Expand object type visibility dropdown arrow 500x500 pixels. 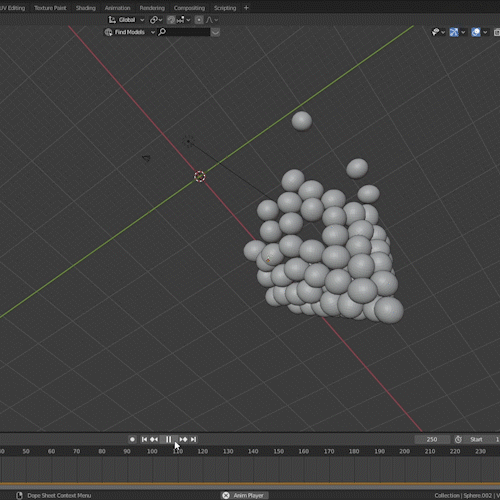[x=443, y=32]
